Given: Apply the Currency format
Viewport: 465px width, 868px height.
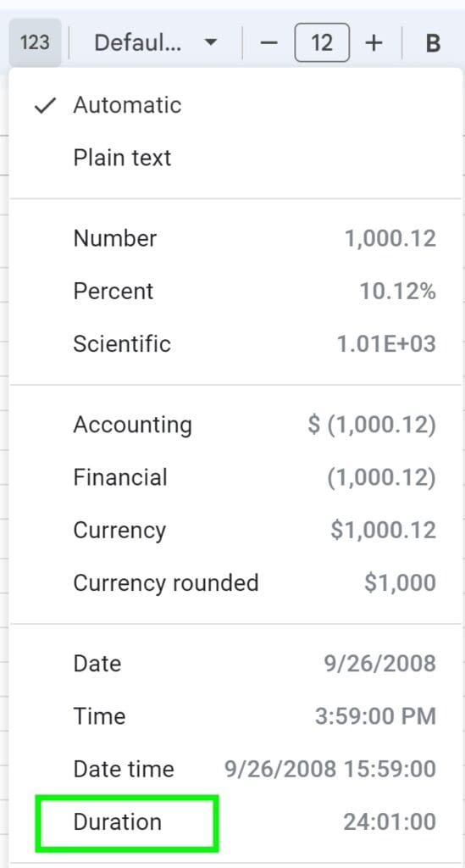Looking at the screenshot, I should tap(235, 531).
